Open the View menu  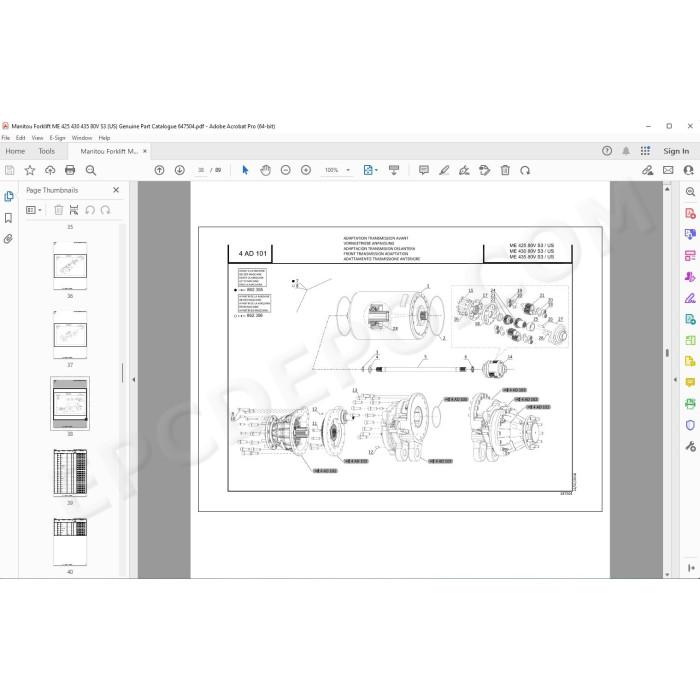(x=38, y=138)
